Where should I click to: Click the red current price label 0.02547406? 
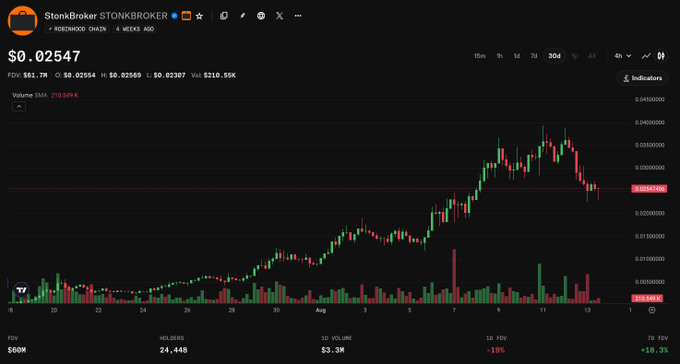650,189
